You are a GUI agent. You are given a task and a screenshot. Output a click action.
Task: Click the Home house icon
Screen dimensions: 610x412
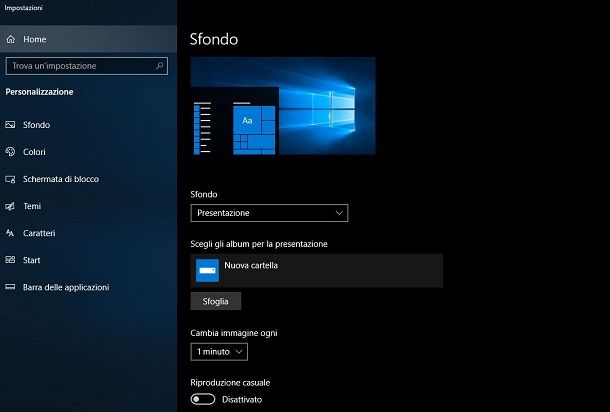[11, 39]
